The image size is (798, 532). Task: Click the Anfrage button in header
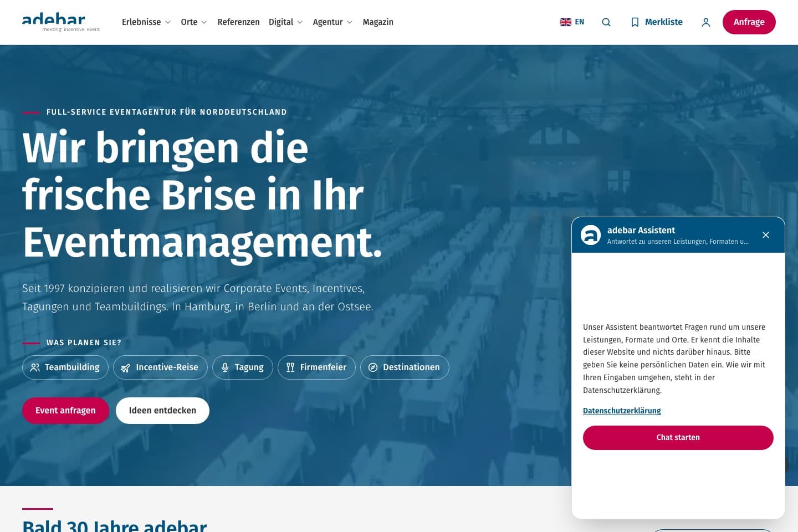[x=749, y=22]
